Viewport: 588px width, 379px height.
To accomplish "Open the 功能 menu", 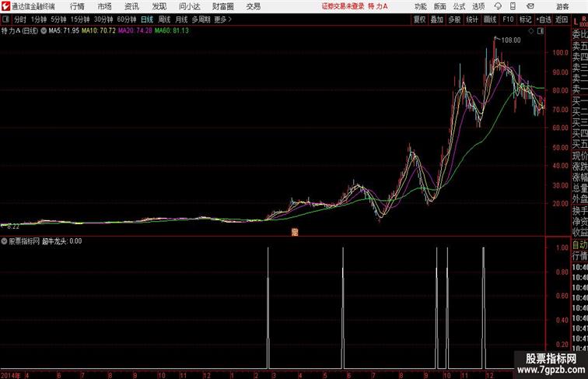I will coord(420,6).
